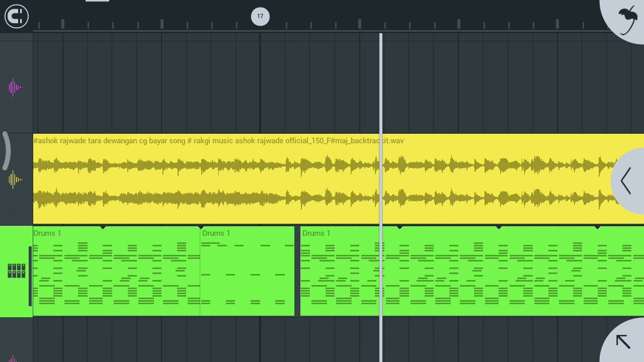Screen dimensions: 644x362
Task: Click the playhead position line
Action: [x=381, y=197]
